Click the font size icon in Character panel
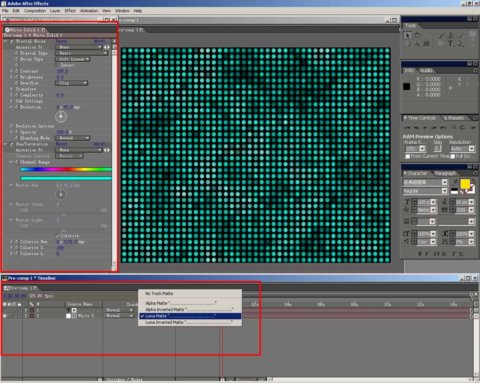This screenshot has height=383, width=480. pos(407,202)
